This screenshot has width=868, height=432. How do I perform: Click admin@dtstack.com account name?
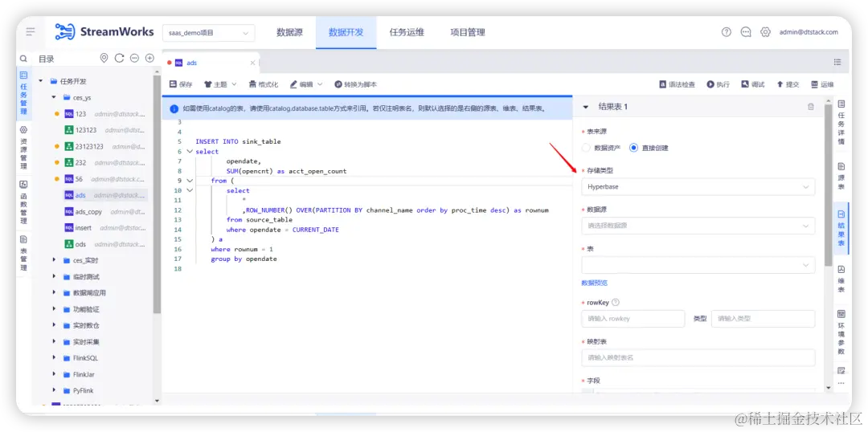click(809, 32)
